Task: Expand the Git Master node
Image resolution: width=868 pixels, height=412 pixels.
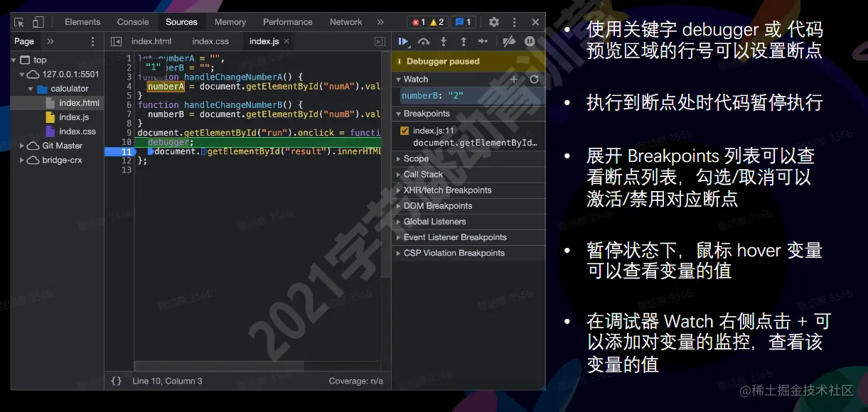Action: click(22, 146)
